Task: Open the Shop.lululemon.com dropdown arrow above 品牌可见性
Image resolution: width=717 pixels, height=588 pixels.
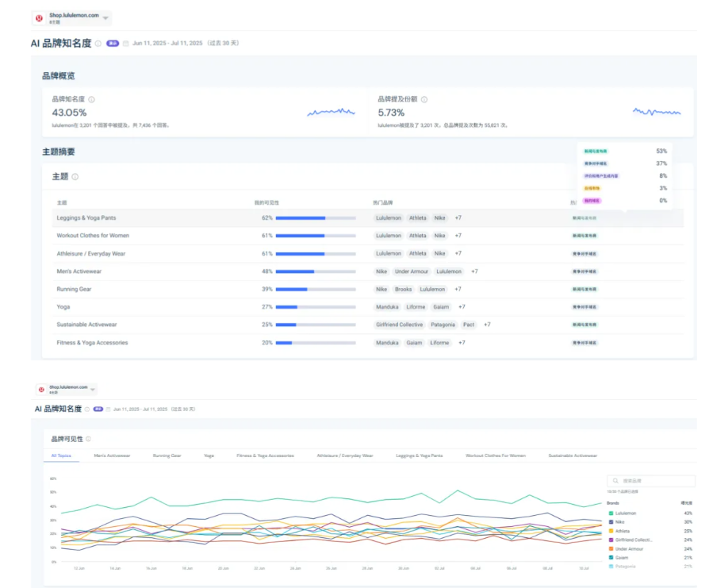Action: pos(93,390)
